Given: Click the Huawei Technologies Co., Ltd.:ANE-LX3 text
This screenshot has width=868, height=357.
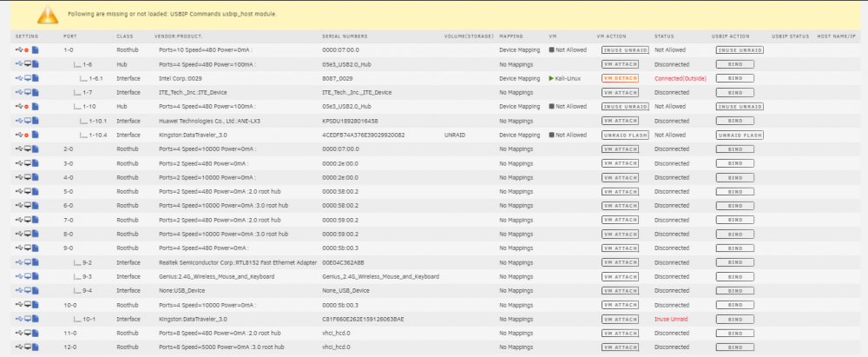Looking at the screenshot, I should [208, 120].
